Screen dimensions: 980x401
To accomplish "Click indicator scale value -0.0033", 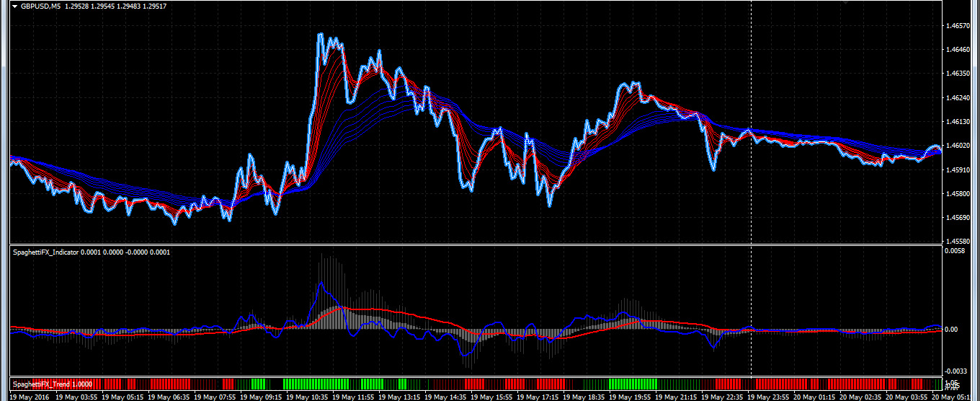I will tap(957, 371).
